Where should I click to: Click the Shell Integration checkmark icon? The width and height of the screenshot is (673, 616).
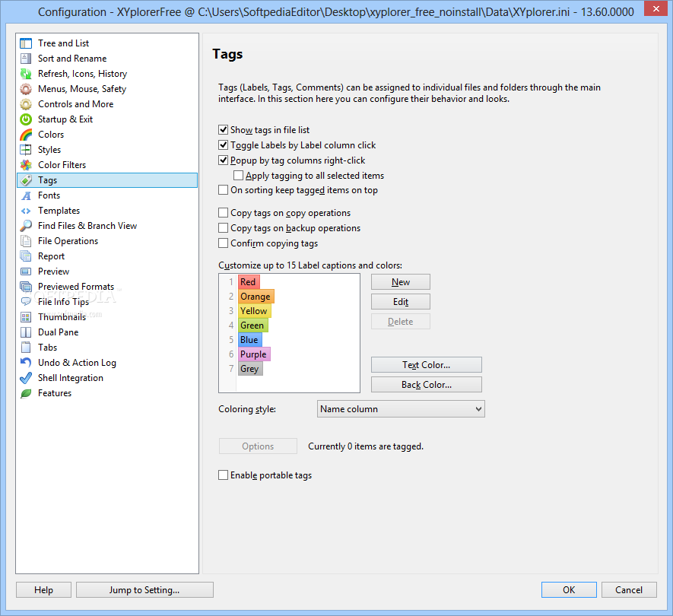point(26,378)
